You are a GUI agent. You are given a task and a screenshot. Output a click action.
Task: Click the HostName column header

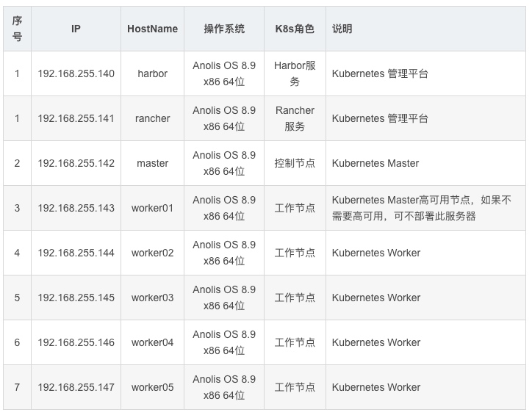tap(152, 29)
